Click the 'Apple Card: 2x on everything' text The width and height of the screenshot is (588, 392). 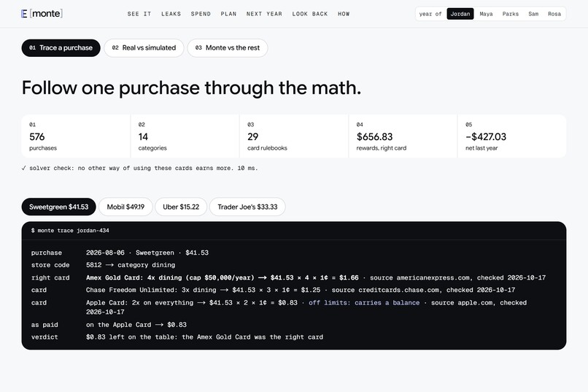(139, 303)
